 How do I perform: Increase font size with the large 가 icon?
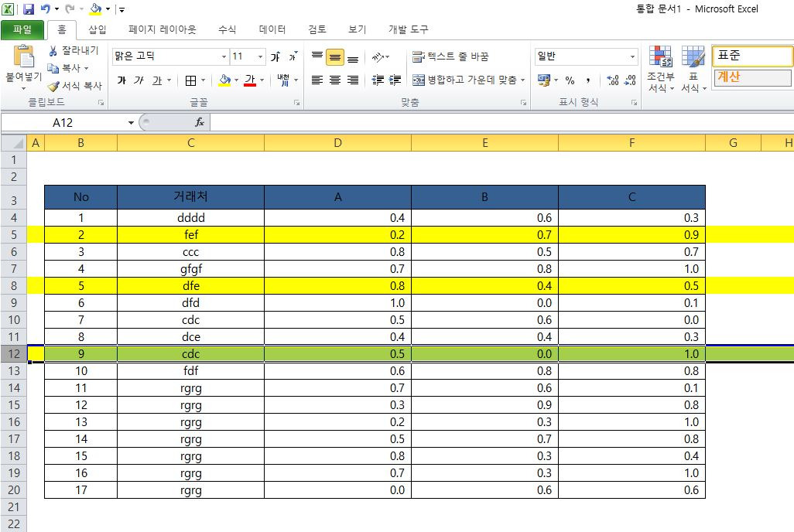[276, 56]
